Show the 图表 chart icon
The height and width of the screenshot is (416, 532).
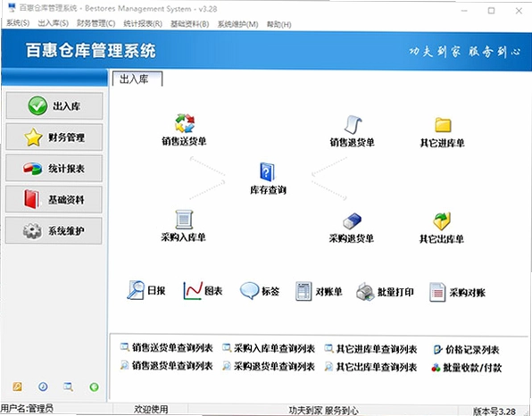[x=193, y=291]
